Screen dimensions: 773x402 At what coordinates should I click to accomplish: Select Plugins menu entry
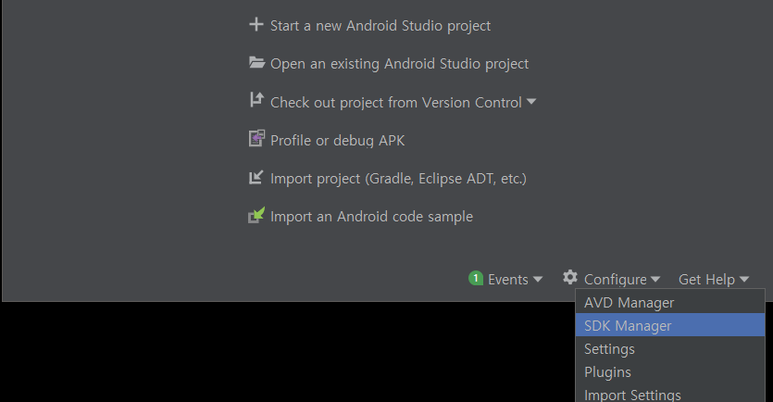[670, 371]
